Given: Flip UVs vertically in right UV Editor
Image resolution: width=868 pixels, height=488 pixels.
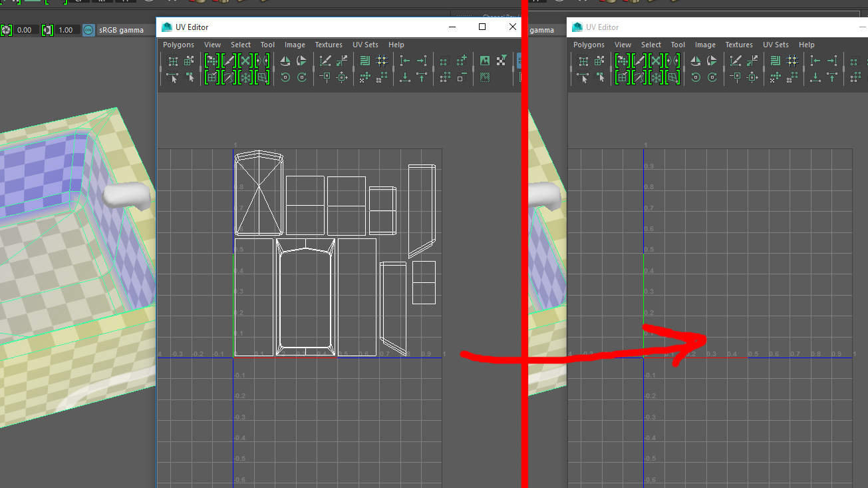Looking at the screenshot, I should [x=712, y=61].
